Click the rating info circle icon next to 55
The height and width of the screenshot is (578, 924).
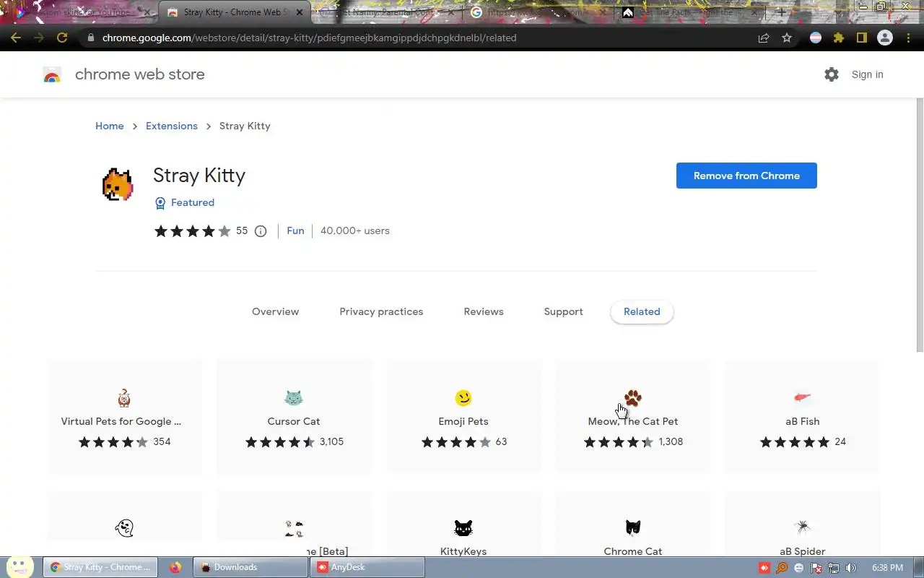point(261,231)
